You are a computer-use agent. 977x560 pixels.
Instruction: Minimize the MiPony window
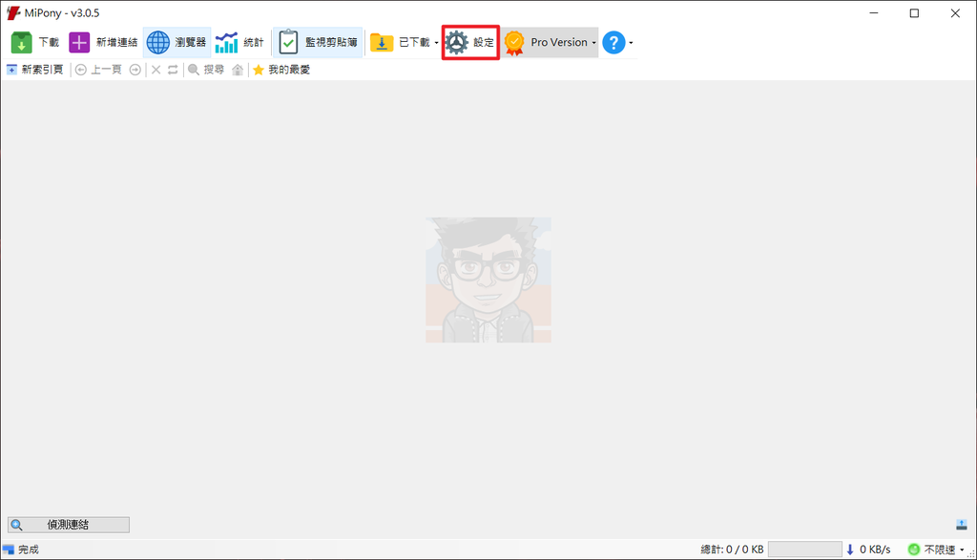point(874,13)
